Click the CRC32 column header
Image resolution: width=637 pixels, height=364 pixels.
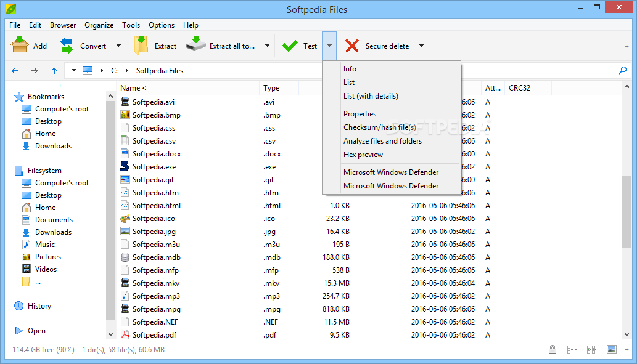click(528, 88)
